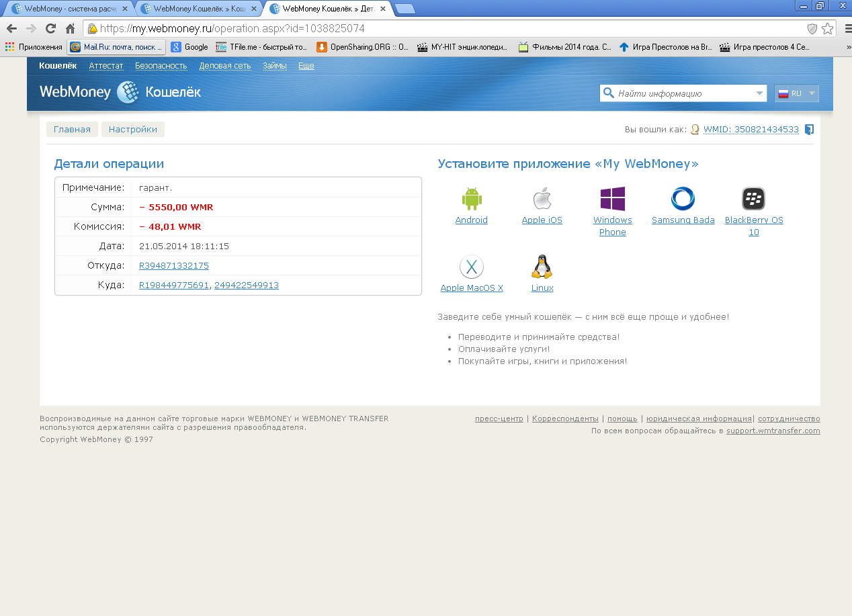The height and width of the screenshot is (616, 852).
Task: Click the WebMoney globe logo
Action: (x=128, y=92)
